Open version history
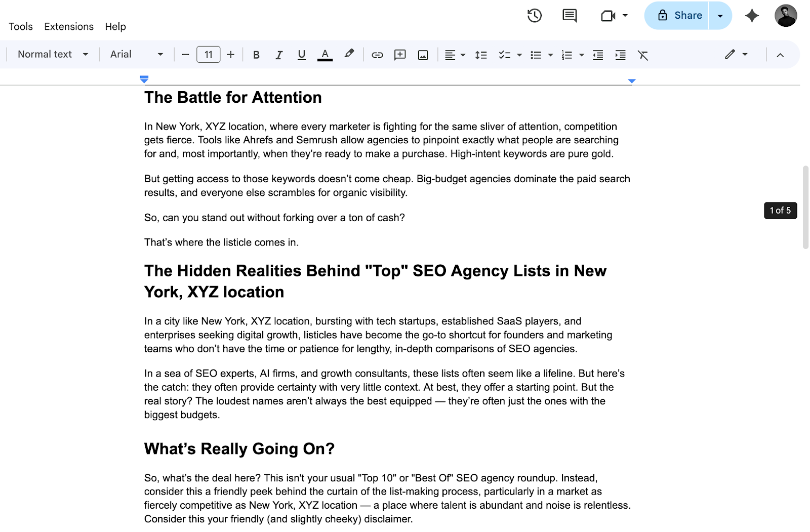Viewport: 810px width, 532px height. point(534,16)
